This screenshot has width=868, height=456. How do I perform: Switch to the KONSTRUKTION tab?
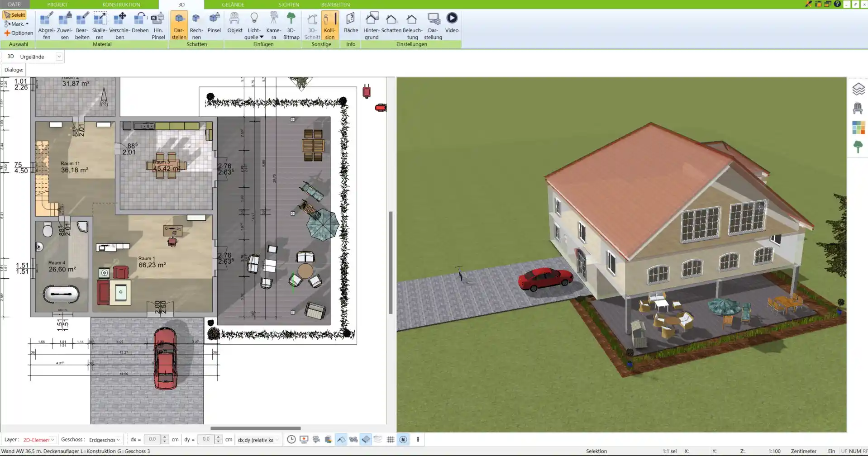(x=121, y=5)
